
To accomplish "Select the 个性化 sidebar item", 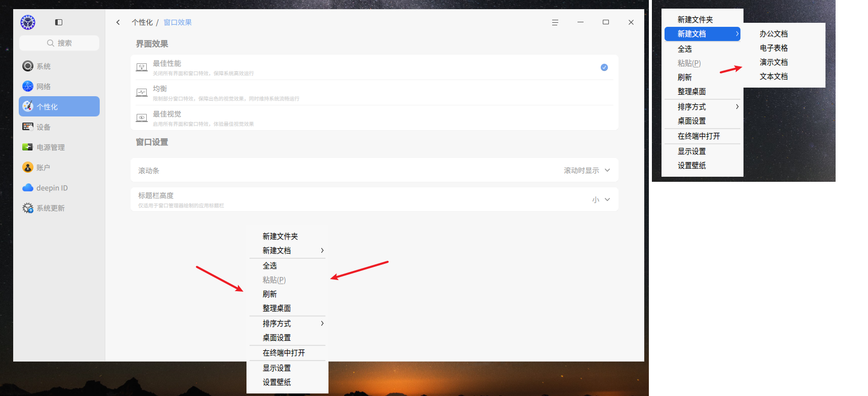I will click(x=59, y=106).
